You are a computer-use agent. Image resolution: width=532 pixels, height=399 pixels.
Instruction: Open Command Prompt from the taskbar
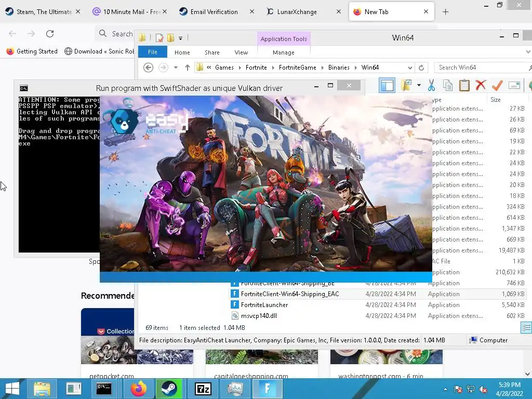(103, 389)
